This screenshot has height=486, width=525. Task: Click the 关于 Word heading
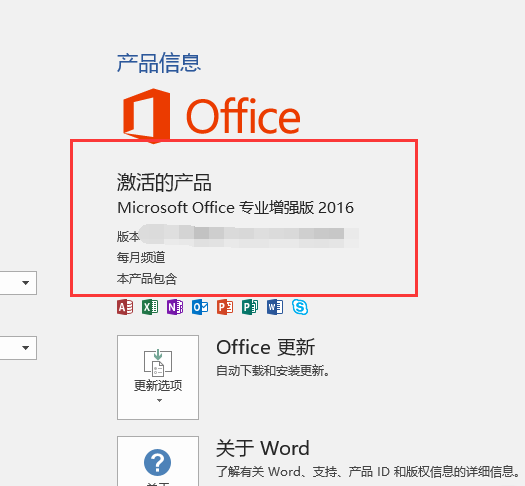pyautogui.click(x=263, y=448)
